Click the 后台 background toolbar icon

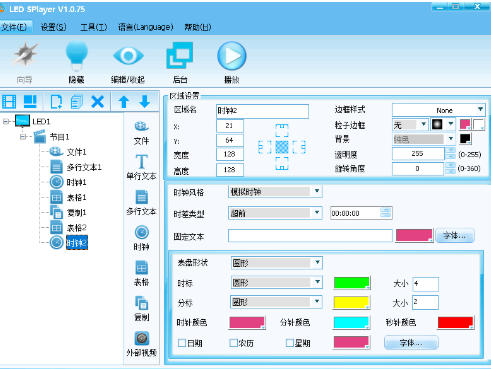tap(180, 55)
